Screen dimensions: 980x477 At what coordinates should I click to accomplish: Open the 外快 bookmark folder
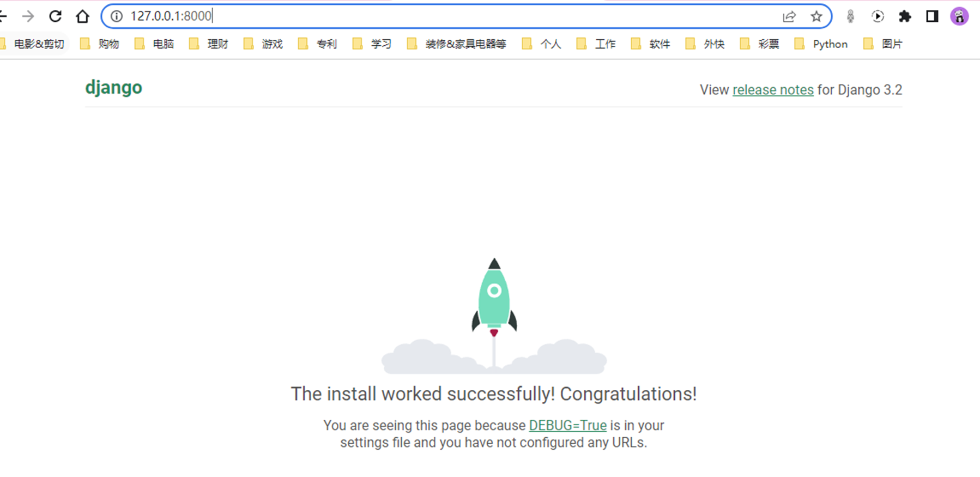coord(705,44)
